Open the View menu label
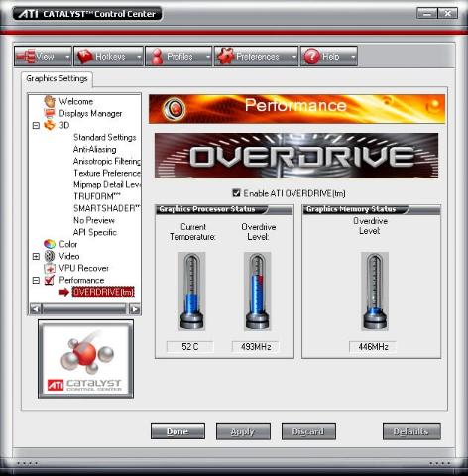The height and width of the screenshot is (476, 468). click(46, 57)
